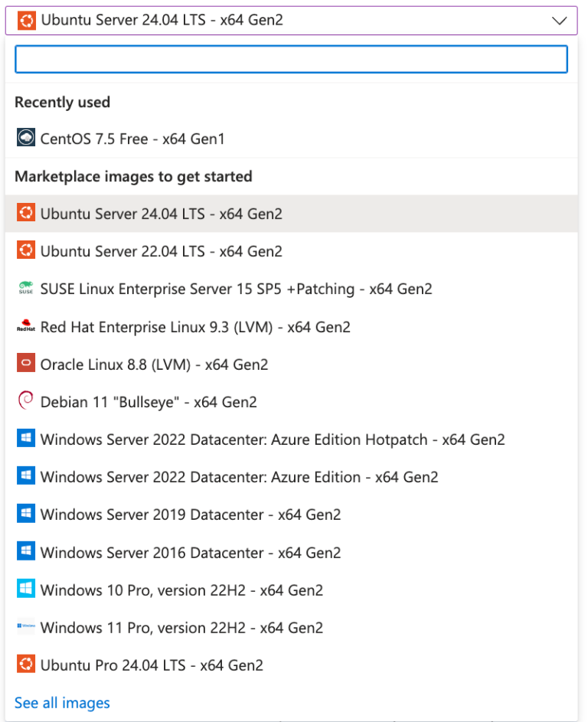Click the CentOS logo icon under Recently used
This screenshot has width=588, height=722.
point(26,139)
